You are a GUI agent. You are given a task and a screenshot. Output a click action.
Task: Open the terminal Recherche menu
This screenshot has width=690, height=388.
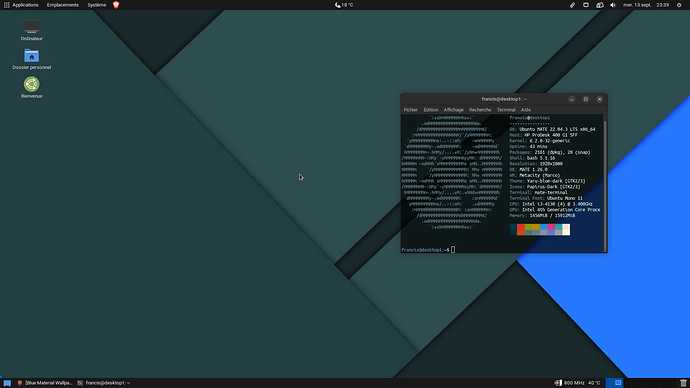point(480,110)
